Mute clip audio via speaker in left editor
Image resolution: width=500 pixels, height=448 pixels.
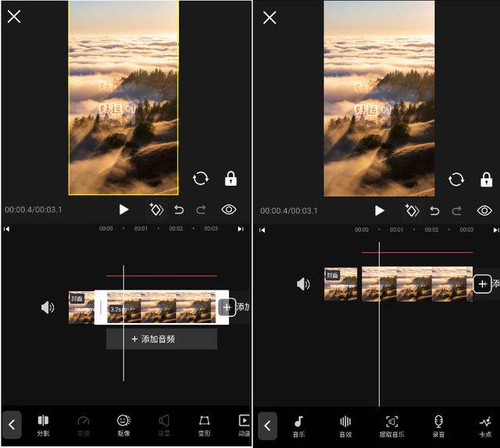48,308
